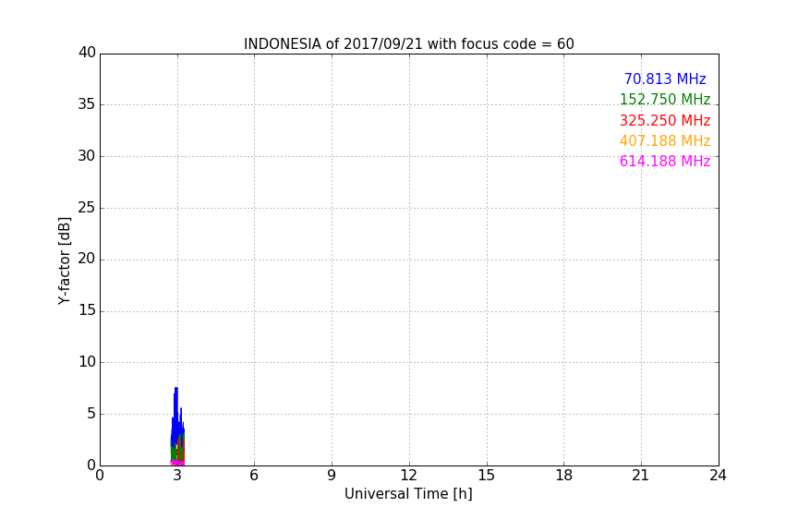
Task: Click the plot title mentioning INDONESIA 2017/09/21
Action: 408,44
